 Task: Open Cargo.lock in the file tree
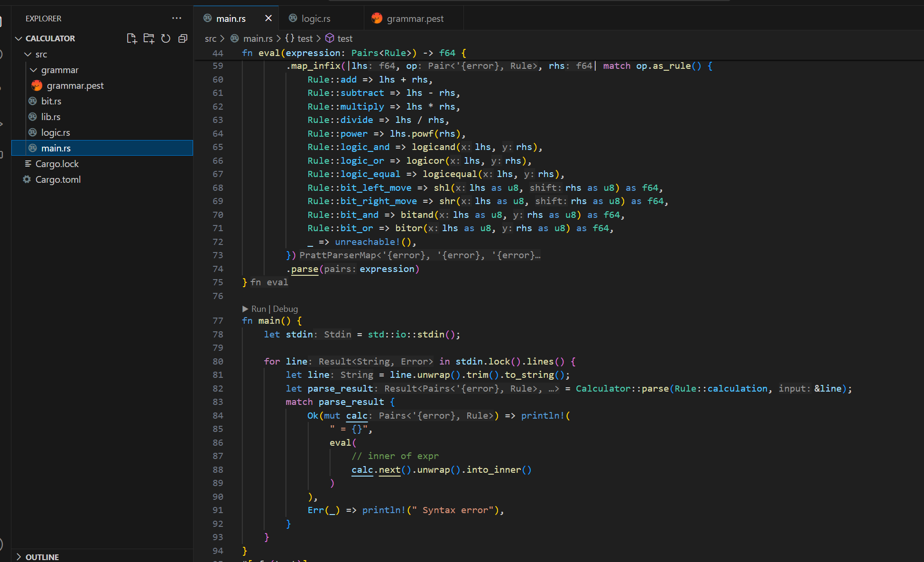(57, 164)
